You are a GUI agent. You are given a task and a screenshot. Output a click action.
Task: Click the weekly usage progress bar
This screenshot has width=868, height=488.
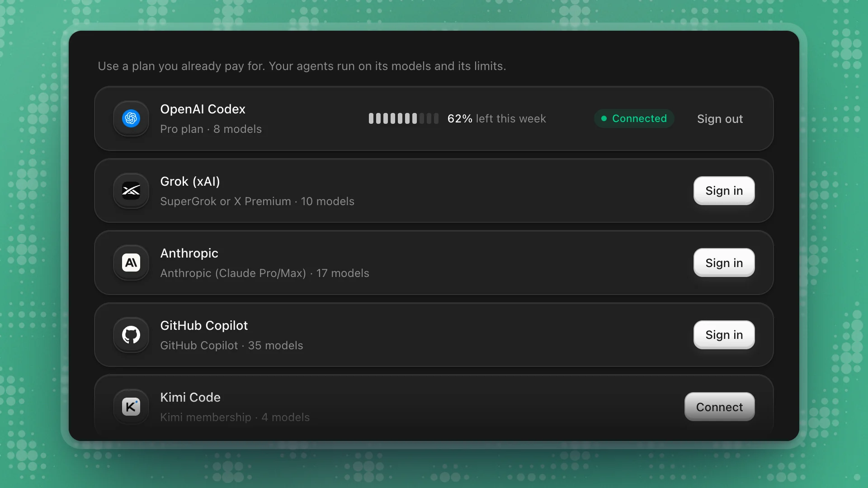pyautogui.click(x=403, y=118)
